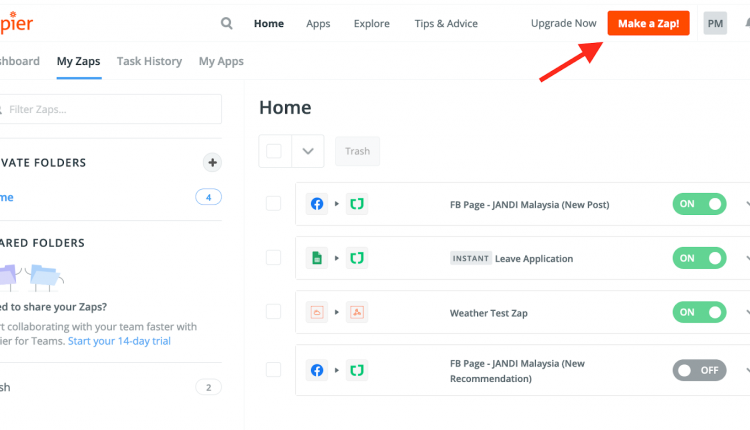Open the PM profile avatar menu
The image size is (750, 430).
tap(715, 23)
